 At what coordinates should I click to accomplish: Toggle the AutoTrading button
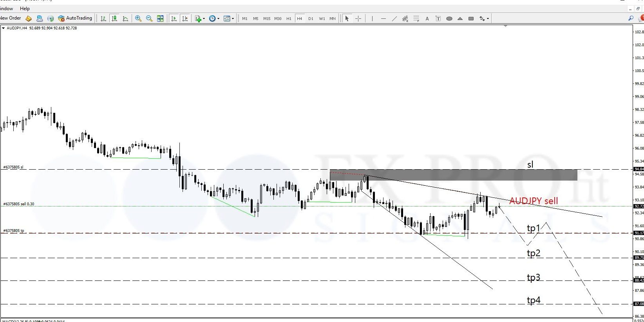coord(75,18)
